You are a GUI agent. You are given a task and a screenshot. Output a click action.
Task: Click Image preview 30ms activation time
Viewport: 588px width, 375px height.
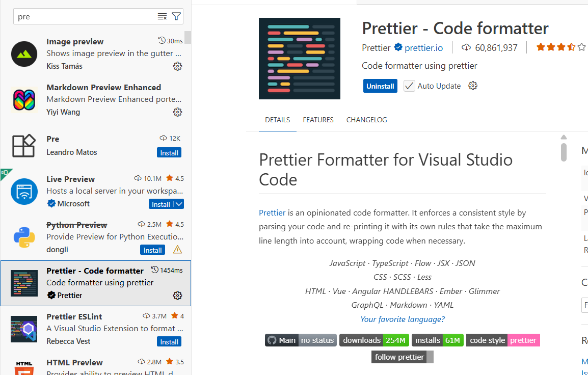[171, 40]
